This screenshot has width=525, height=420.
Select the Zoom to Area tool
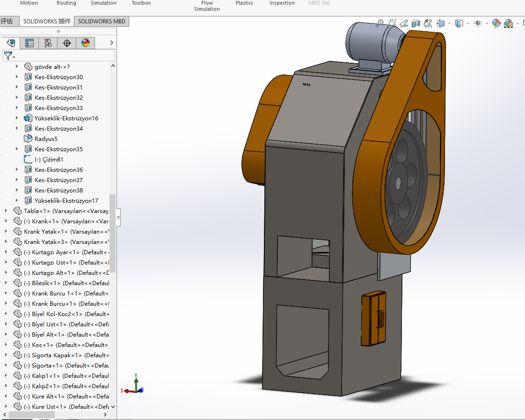click(x=392, y=23)
